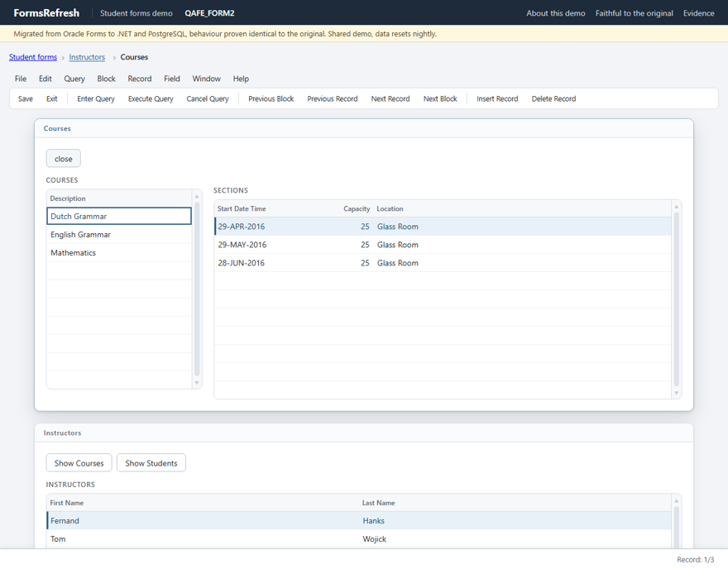Go to Previous Block
This screenshot has height=569, width=728.
click(x=271, y=99)
